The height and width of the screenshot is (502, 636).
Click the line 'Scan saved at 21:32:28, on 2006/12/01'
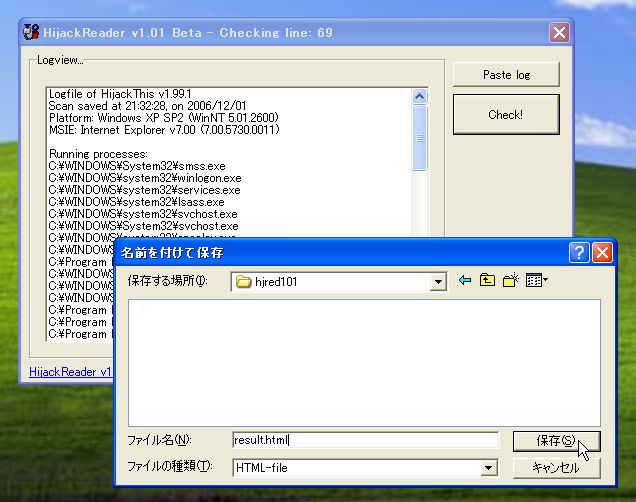[x=147, y=106]
